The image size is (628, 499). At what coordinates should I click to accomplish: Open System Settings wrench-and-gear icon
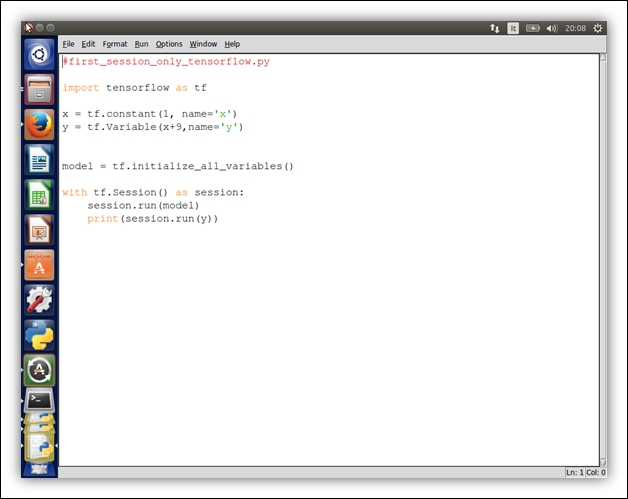coord(39,300)
